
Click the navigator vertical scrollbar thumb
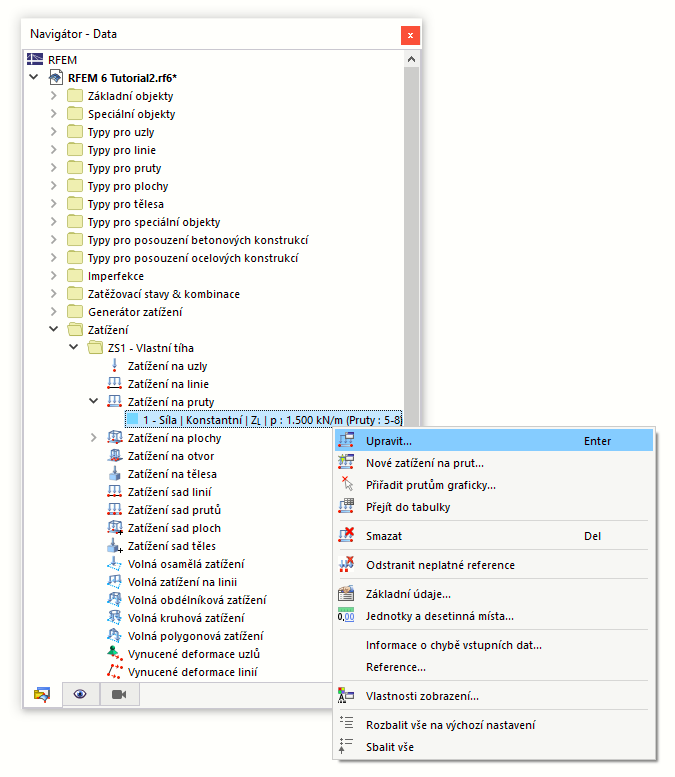coord(411,245)
